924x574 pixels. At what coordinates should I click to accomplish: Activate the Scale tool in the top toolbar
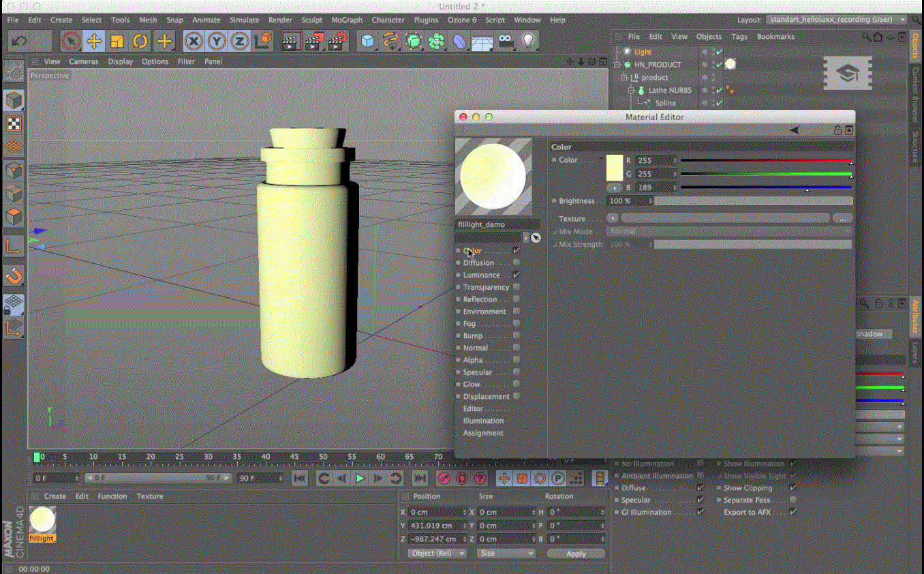[117, 42]
